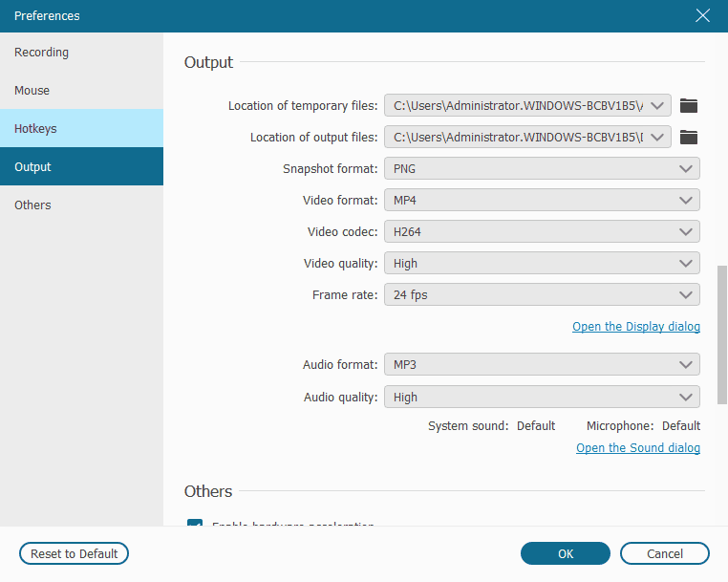
Task: Toggle the partially visible hardware acceleration checkbox
Action: click(x=195, y=523)
